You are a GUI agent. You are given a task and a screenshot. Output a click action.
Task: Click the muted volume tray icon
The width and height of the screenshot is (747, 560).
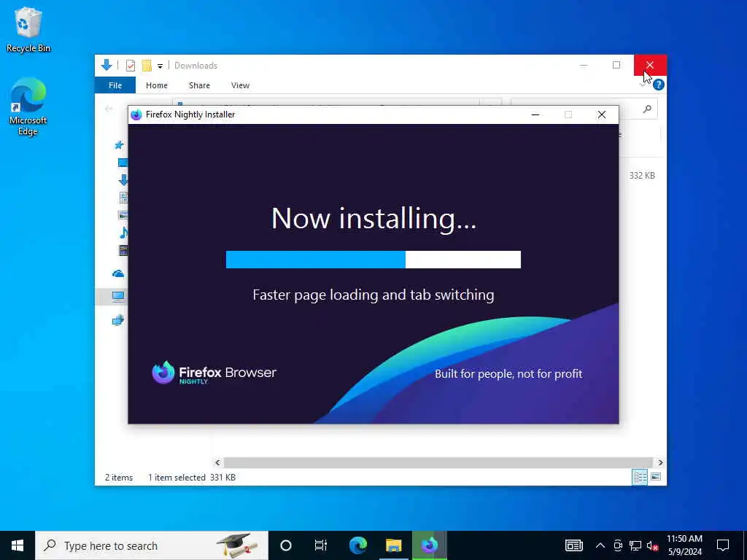point(653,545)
